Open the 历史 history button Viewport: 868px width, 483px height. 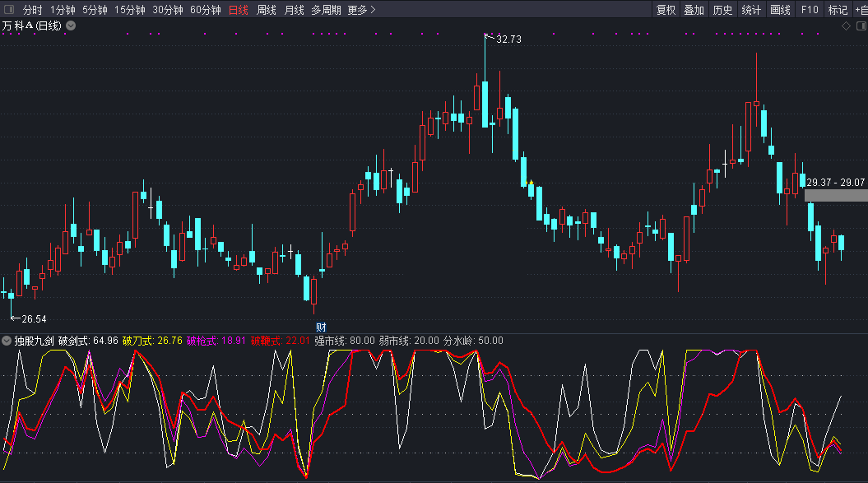(x=722, y=10)
